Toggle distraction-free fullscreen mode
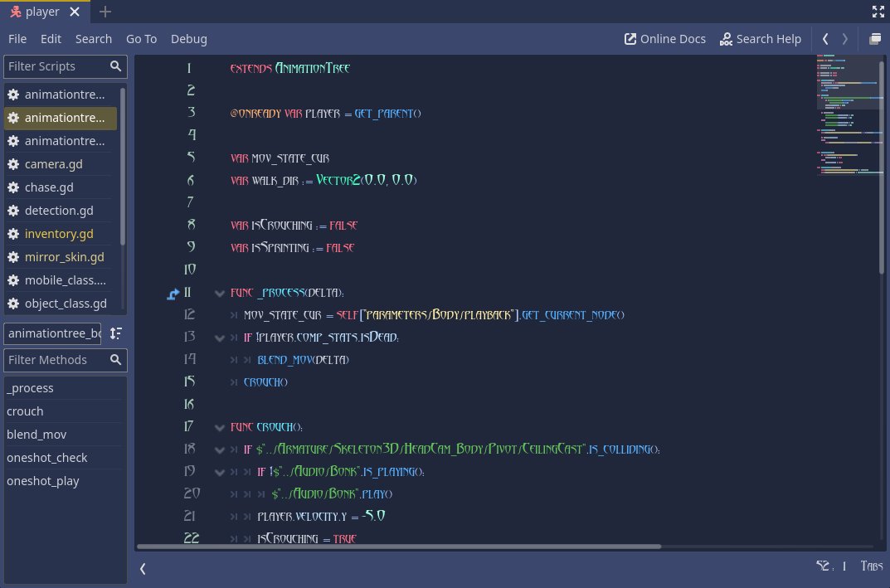This screenshot has height=588, width=890. 878,12
